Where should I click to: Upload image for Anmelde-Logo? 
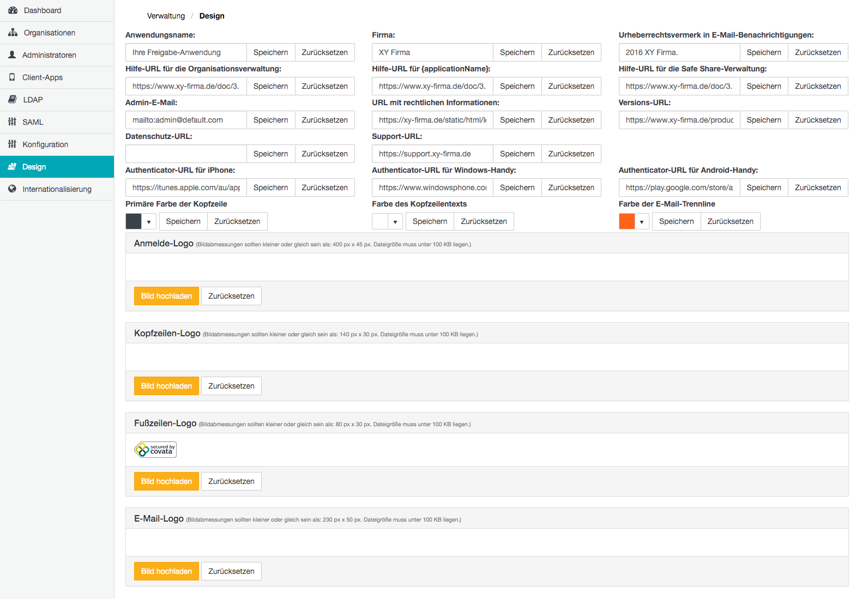tap(166, 296)
